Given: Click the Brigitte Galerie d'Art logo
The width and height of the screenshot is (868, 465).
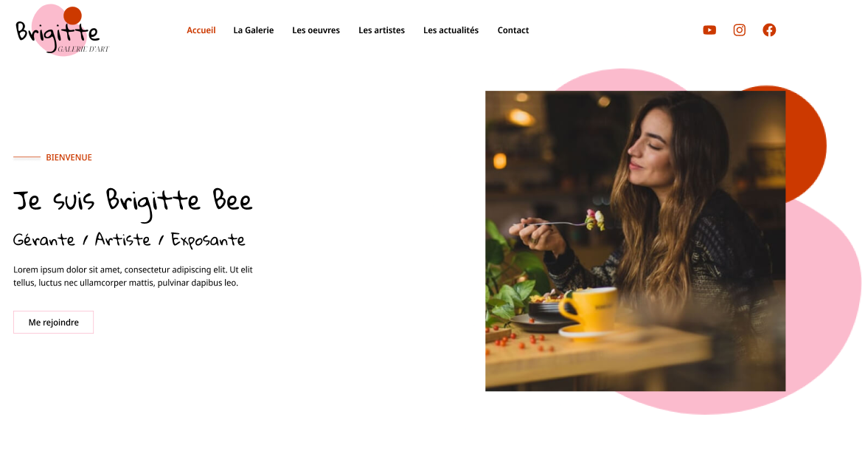Looking at the screenshot, I should (x=62, y=30).
